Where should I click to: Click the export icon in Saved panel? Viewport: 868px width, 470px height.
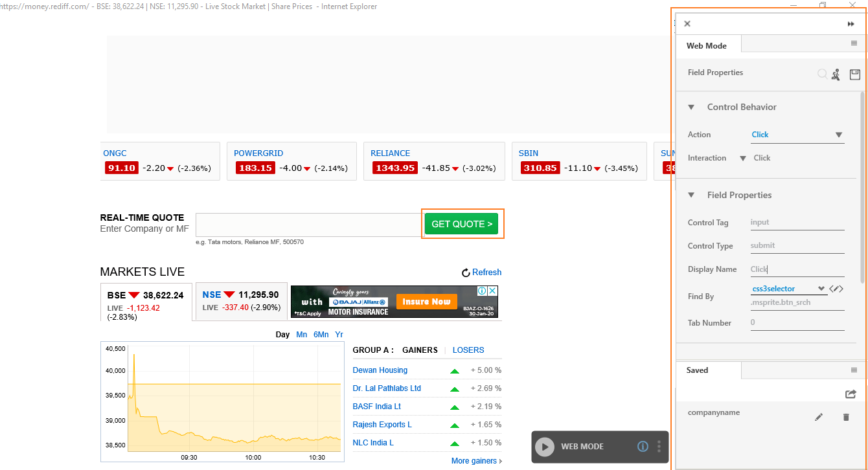[851, 394]
